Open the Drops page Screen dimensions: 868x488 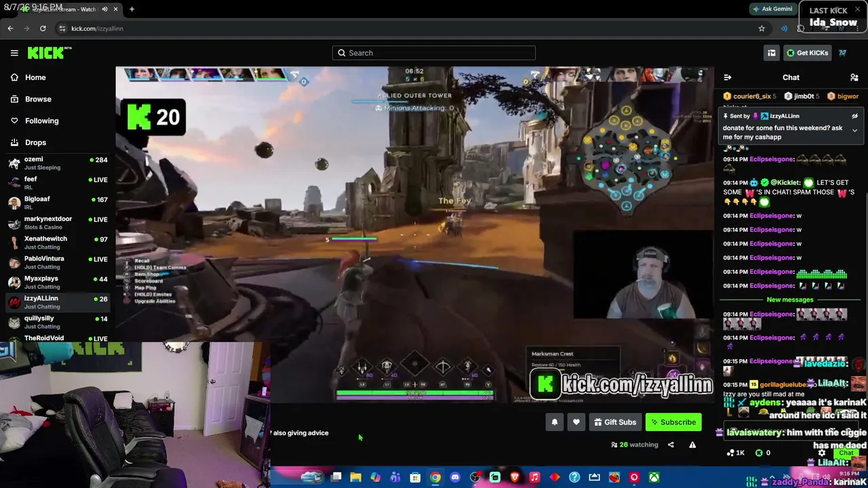point(35,142)
